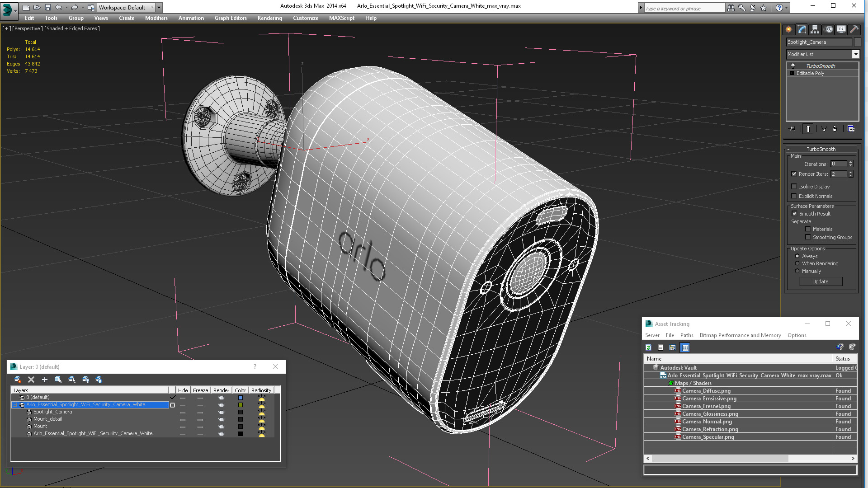868x488 pixels.
Task: Open the Graph Editors menu
Action: (231, 18)
